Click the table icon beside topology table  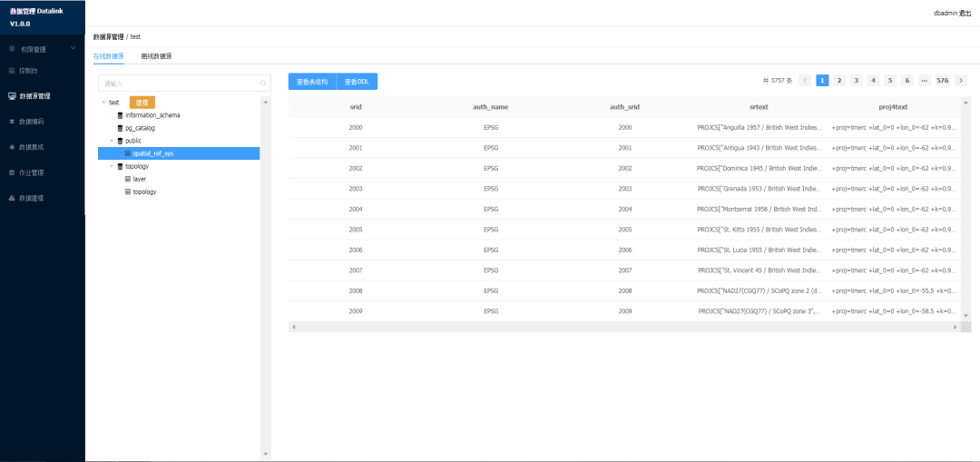[x=128, y=192]
